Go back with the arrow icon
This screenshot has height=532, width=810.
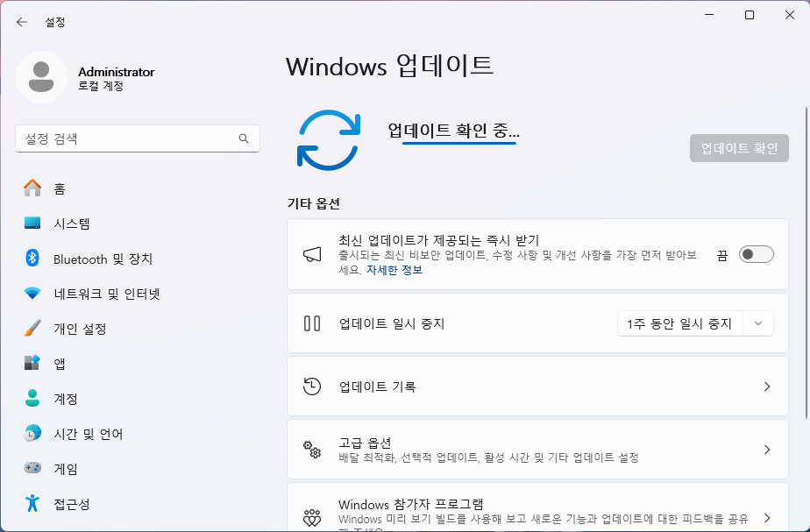click(21, 22)
